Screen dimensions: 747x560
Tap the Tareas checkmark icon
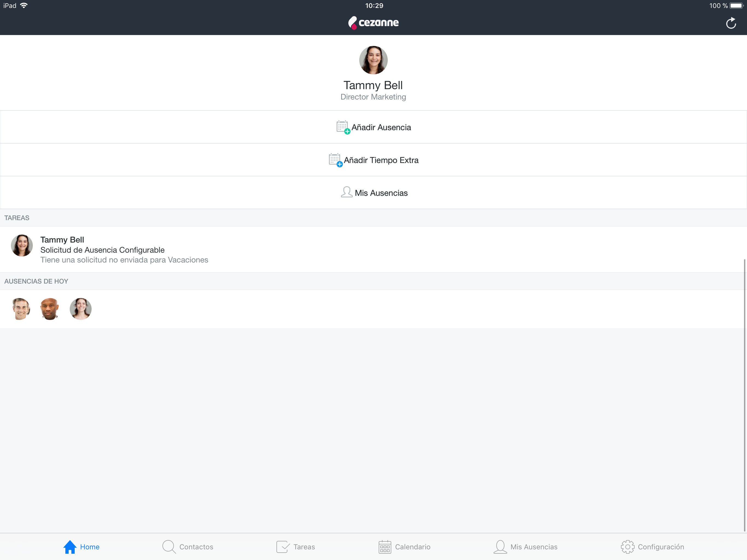(x=283, y=547)
